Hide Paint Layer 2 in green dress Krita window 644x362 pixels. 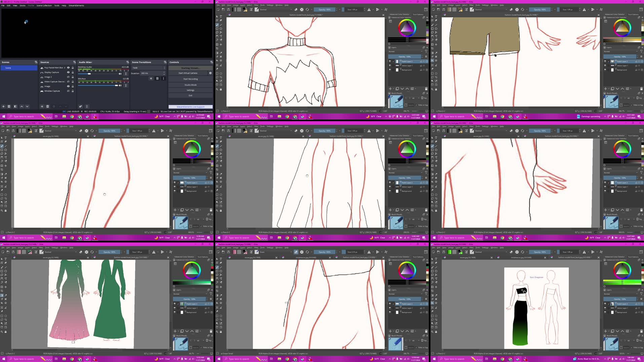pos(175,304)
